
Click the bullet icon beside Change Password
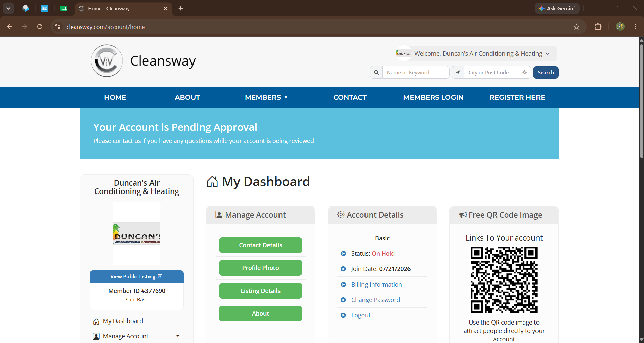pyautogui.click(x=343, y=300)
